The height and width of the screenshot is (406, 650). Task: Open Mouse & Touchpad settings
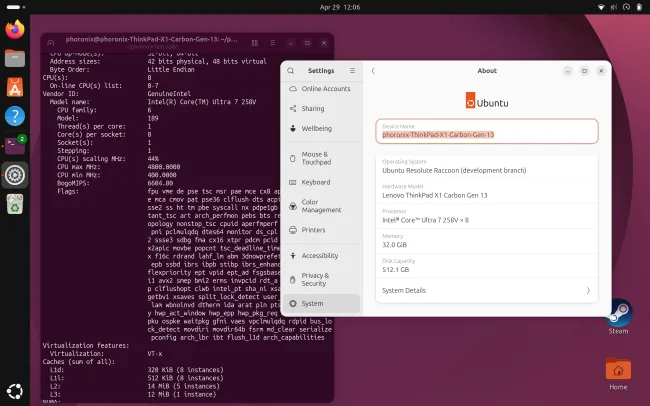point(322,158)
